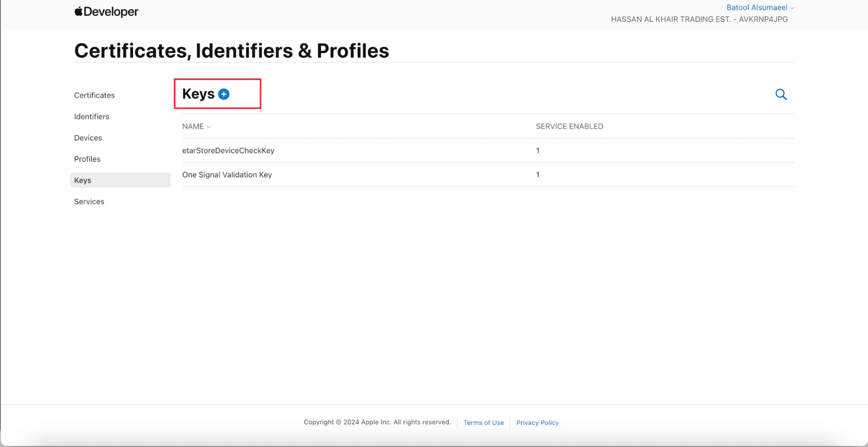This screenshot has width=868, height=447.
Task: View the Privacy Policy link
Action: (x=537, y=423)
